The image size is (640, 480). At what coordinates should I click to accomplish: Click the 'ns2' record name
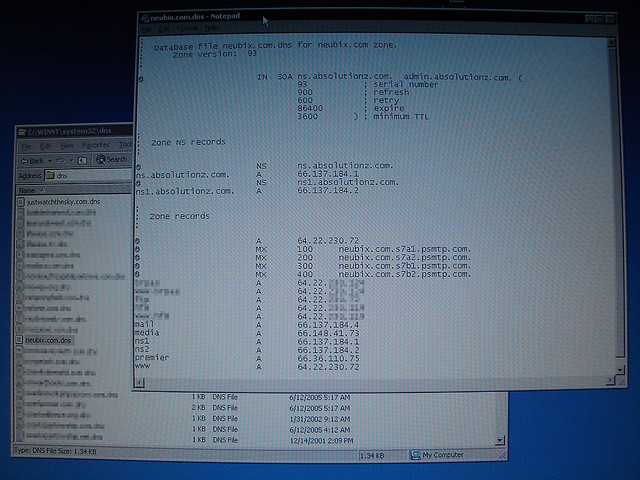[142, 349]
